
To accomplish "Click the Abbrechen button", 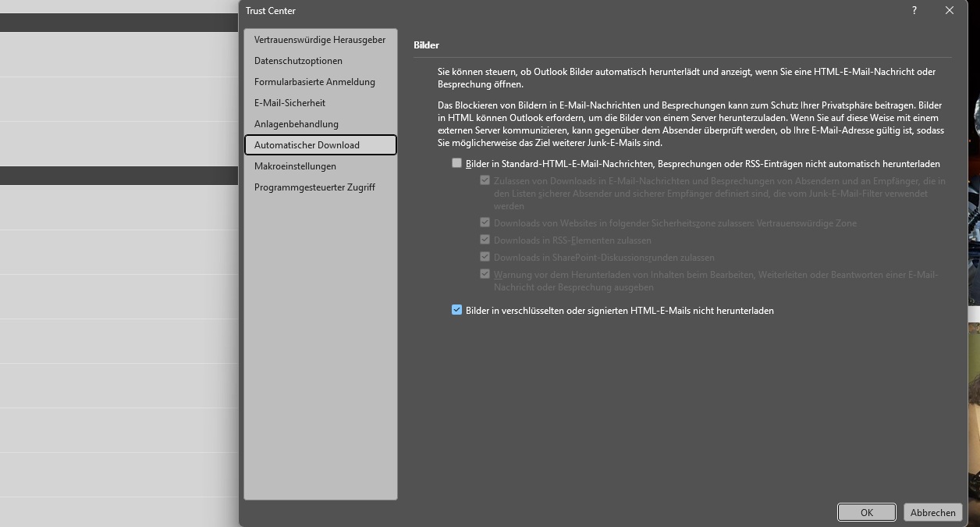I will pos(933,512).
